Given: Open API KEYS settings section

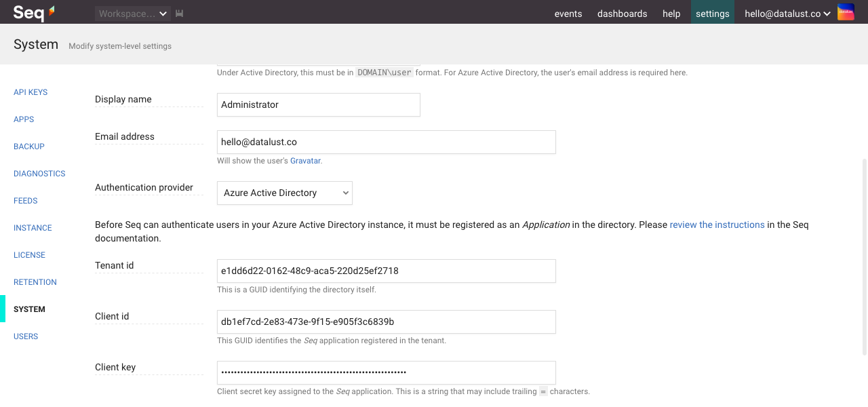Looking at the screenshot, I should [31, 92].
